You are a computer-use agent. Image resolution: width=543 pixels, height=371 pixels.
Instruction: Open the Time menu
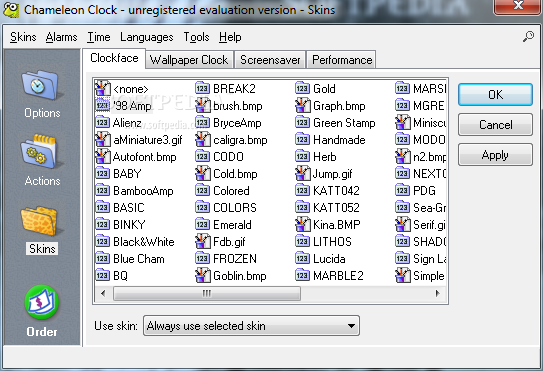click(99, 37)
